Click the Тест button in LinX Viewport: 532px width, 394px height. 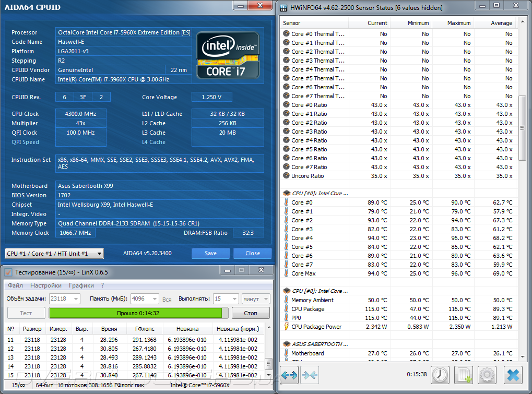(26, 313)
